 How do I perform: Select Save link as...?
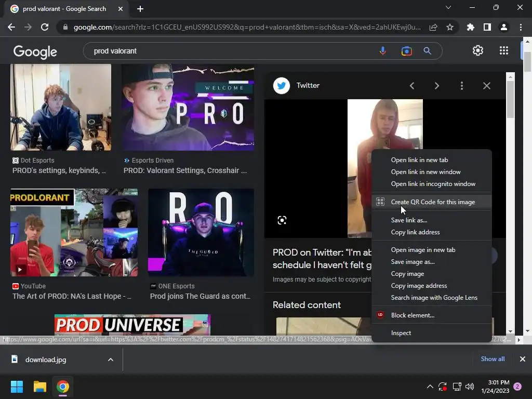(x=432, y=220)
